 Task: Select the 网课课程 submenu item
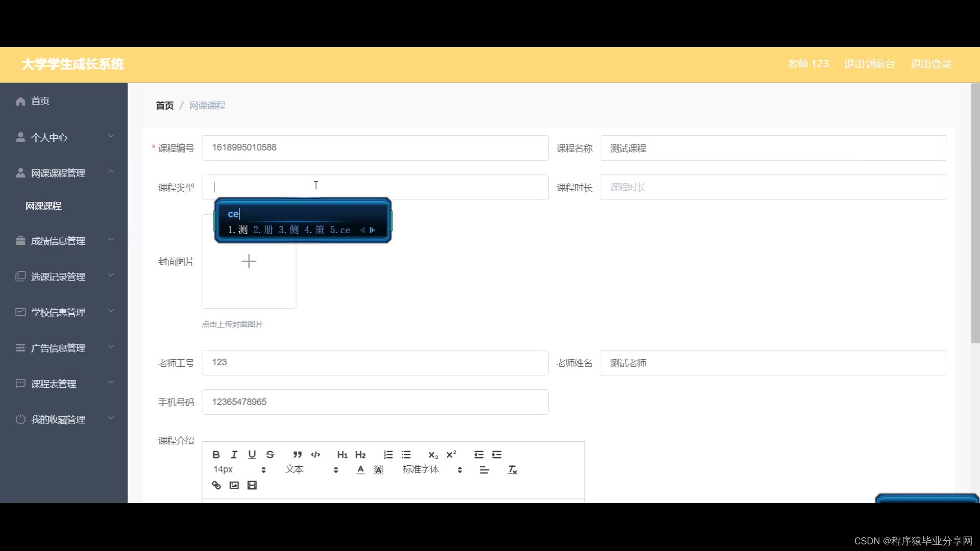tap(44, 206)
